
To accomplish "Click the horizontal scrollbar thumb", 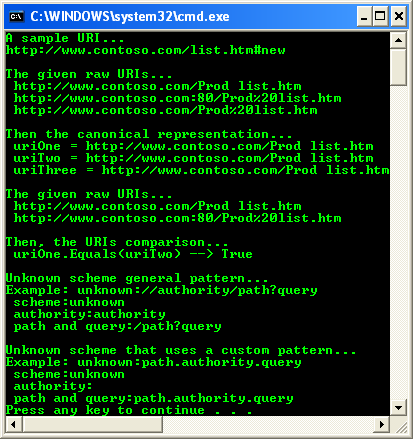I will tap(92, 424).
